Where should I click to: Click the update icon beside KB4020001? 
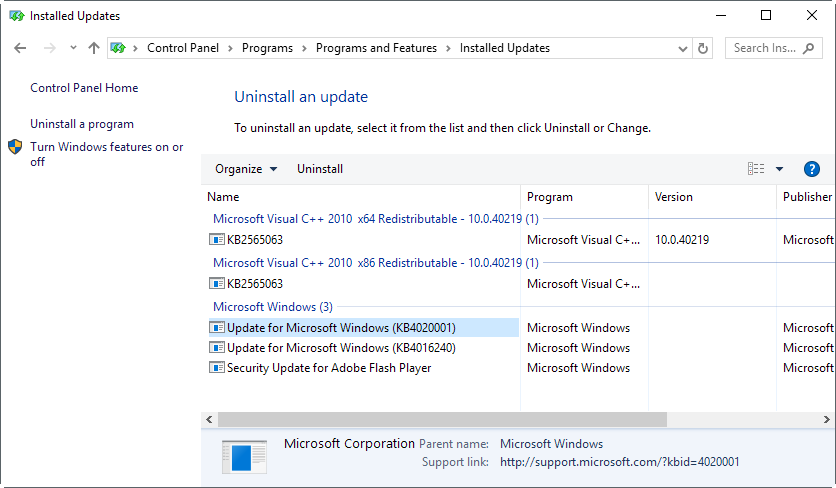tap(216, 327)
